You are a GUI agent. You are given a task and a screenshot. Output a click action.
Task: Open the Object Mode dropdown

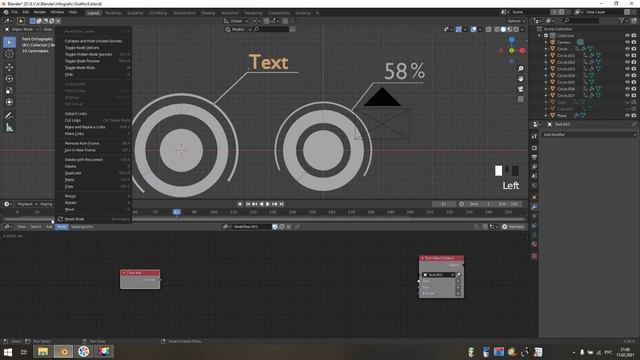tap(22, 29)
